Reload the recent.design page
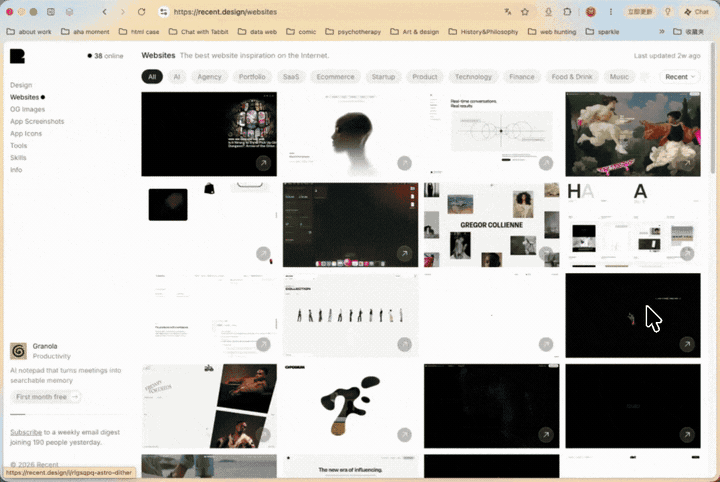This screenshot has height=482, width=720. [x=141, y=12]
